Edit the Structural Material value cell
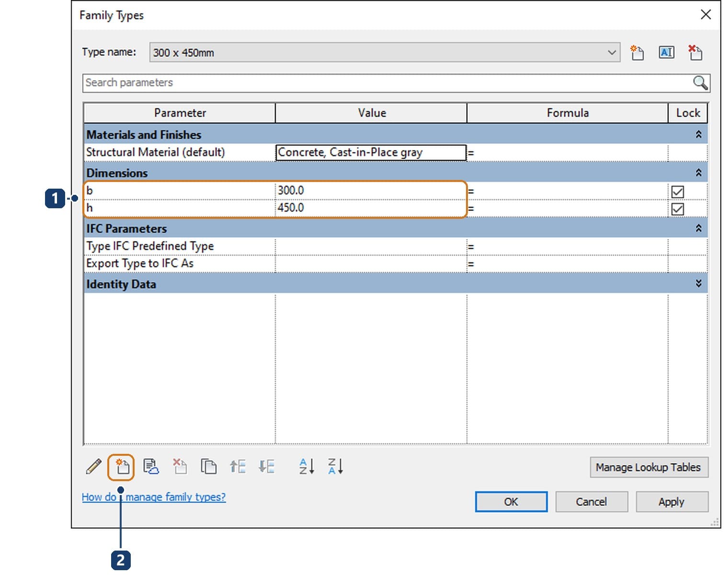Screen dimensions: 728x586 click(371, 153)
